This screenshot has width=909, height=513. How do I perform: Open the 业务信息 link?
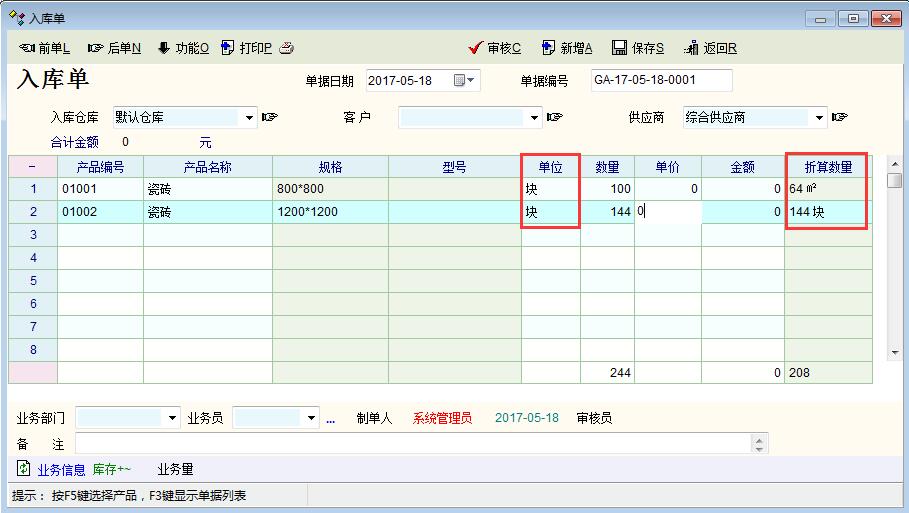tap(61, 469)
